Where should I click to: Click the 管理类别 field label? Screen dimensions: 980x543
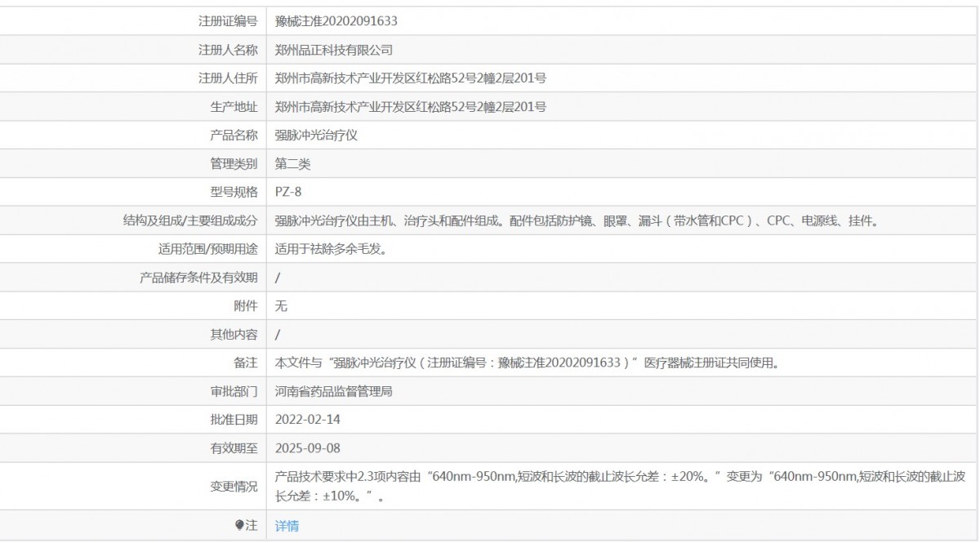coord(234,164)
